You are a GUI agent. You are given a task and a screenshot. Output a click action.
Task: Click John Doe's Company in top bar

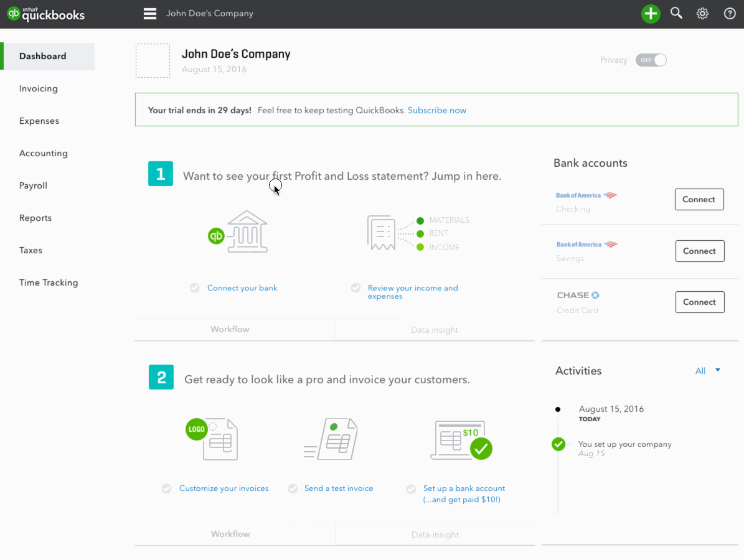(210, 13)
